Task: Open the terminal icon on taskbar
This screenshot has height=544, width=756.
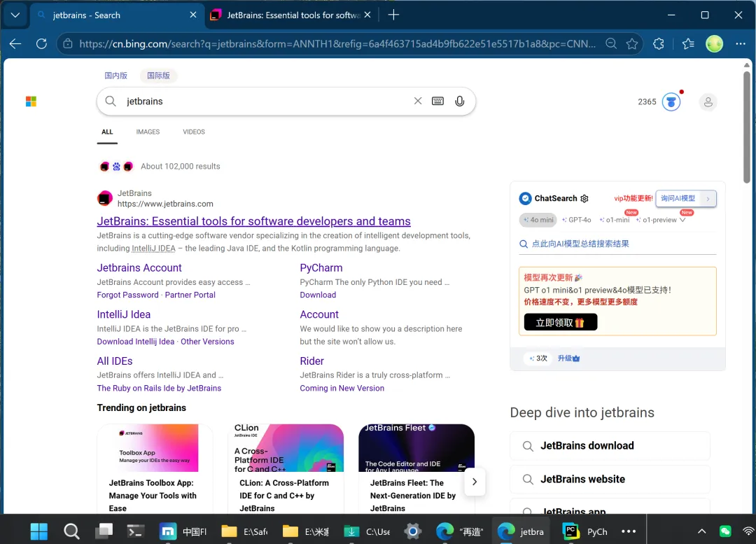Action: (136, 531)
